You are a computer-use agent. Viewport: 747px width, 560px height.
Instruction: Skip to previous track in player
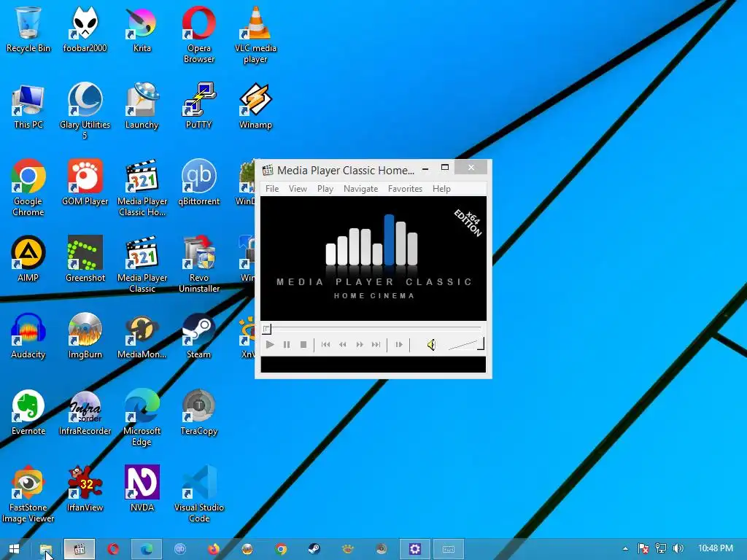[x=326, y=344]
